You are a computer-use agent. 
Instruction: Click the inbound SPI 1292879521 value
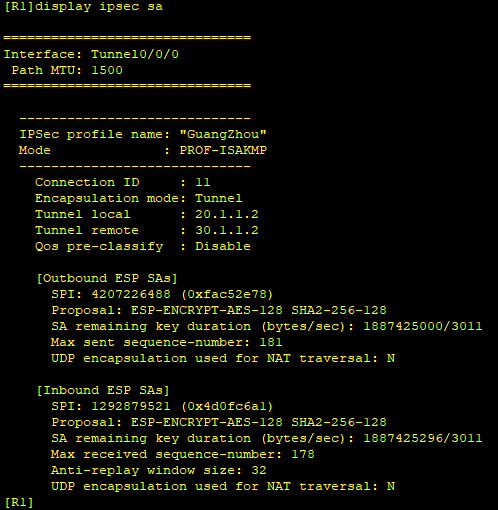(x=131, y=406)
